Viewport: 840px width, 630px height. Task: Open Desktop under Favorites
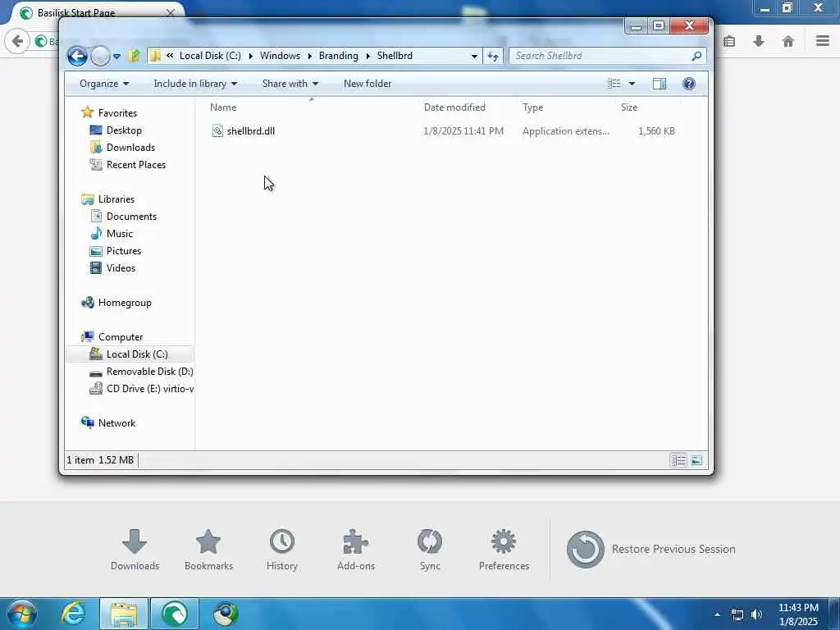pos(124,130)
